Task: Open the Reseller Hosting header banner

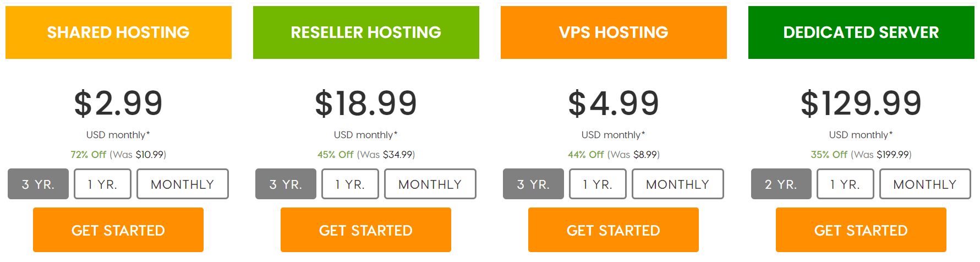Action: tap(366, 32)
